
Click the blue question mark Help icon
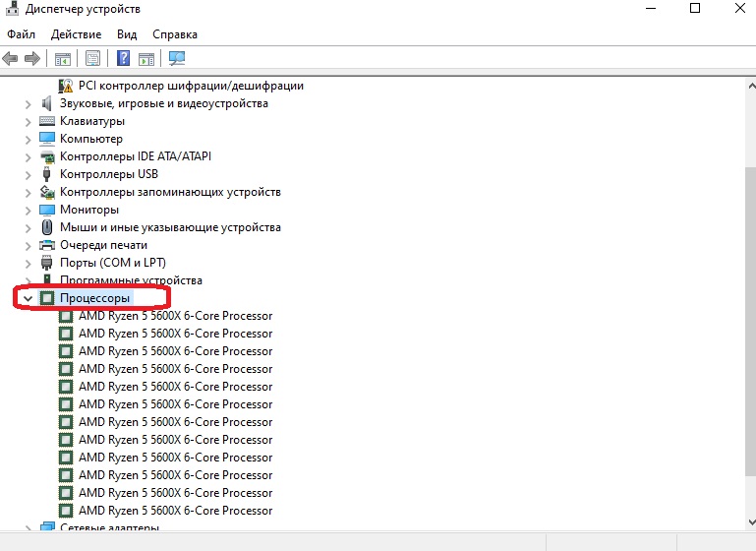point(124,58)
